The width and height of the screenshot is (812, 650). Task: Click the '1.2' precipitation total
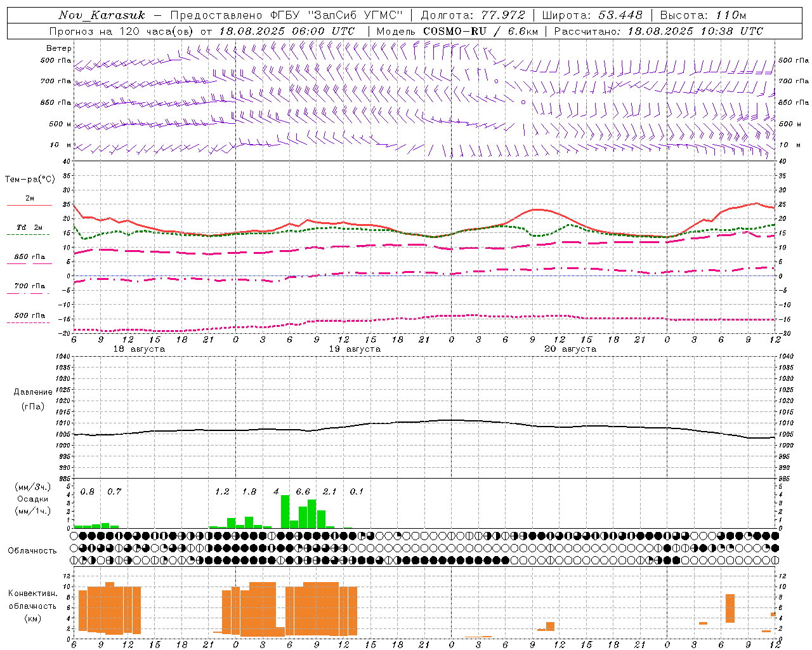coord(222,492)
